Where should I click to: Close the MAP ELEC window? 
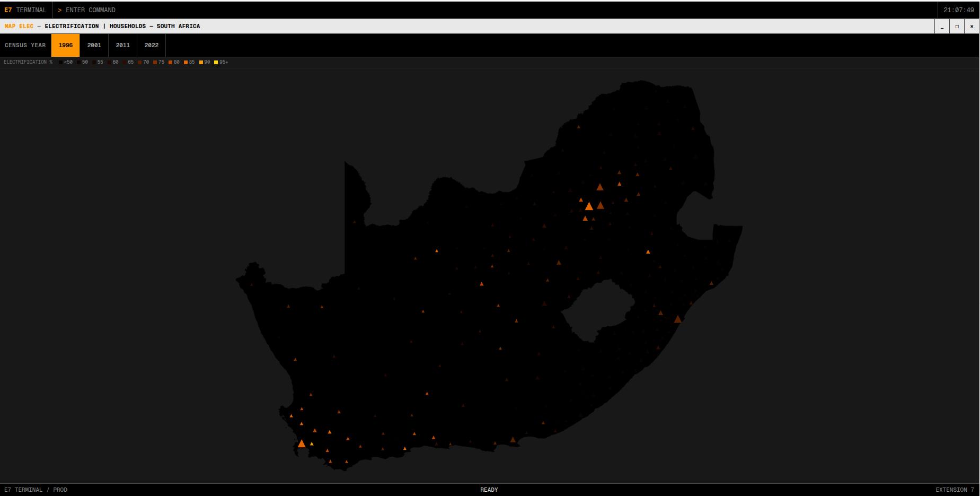(x=972, y=27)
